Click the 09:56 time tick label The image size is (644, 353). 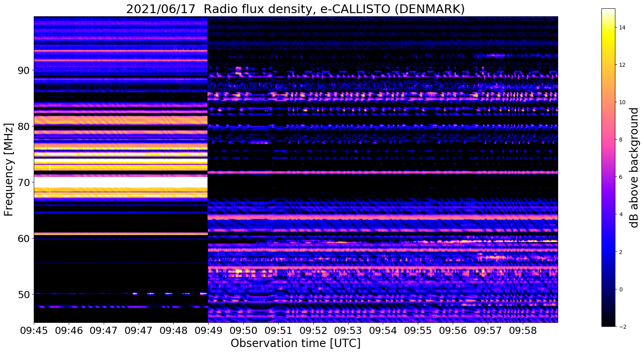point(453,331)
